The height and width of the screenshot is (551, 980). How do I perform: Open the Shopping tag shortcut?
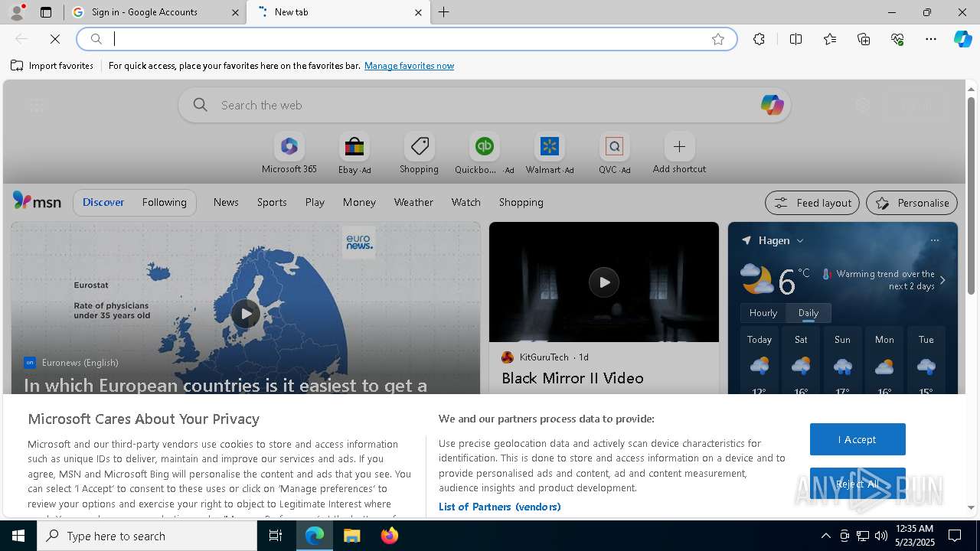(419, 154)
